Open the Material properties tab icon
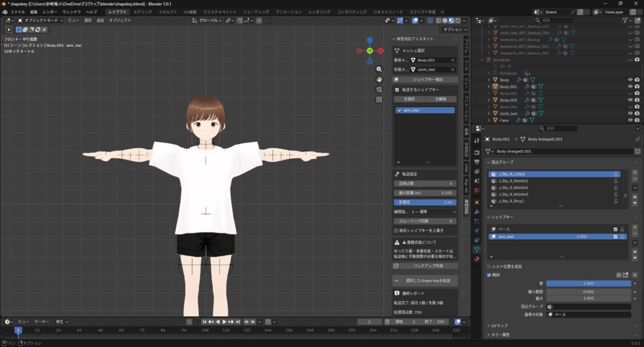 [477, 259]
